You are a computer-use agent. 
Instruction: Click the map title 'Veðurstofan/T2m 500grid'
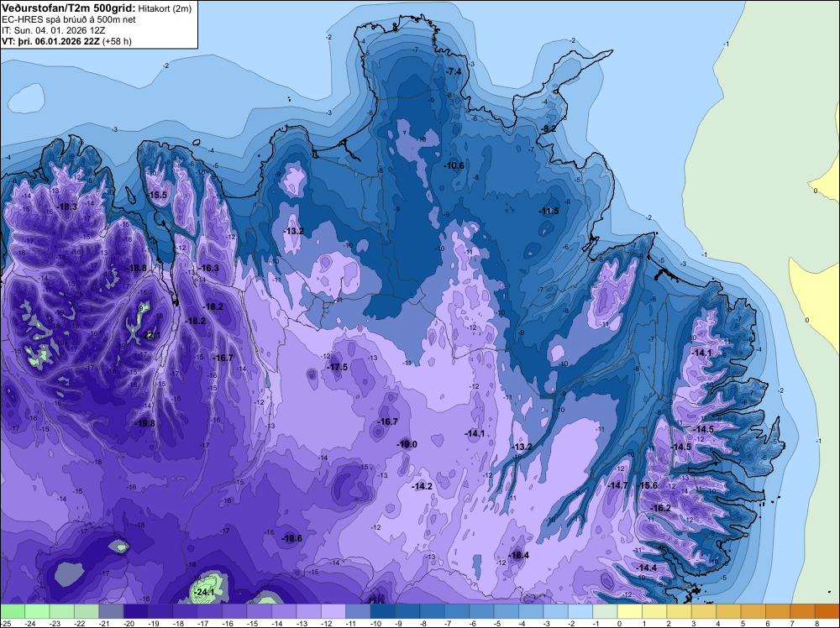point(69,8)
